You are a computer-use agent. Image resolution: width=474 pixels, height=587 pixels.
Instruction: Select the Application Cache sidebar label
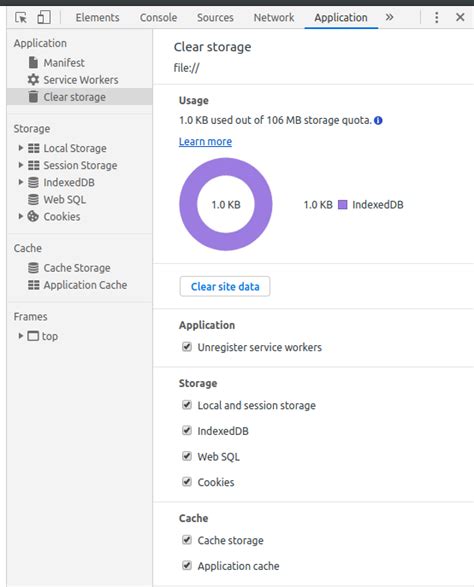(x=85, y=285)
